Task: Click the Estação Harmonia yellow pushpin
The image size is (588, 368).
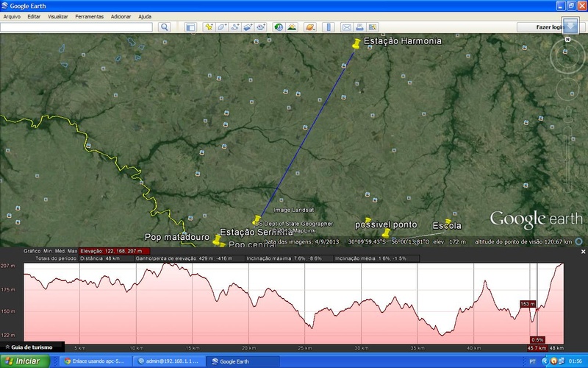Action: (356, 43)
